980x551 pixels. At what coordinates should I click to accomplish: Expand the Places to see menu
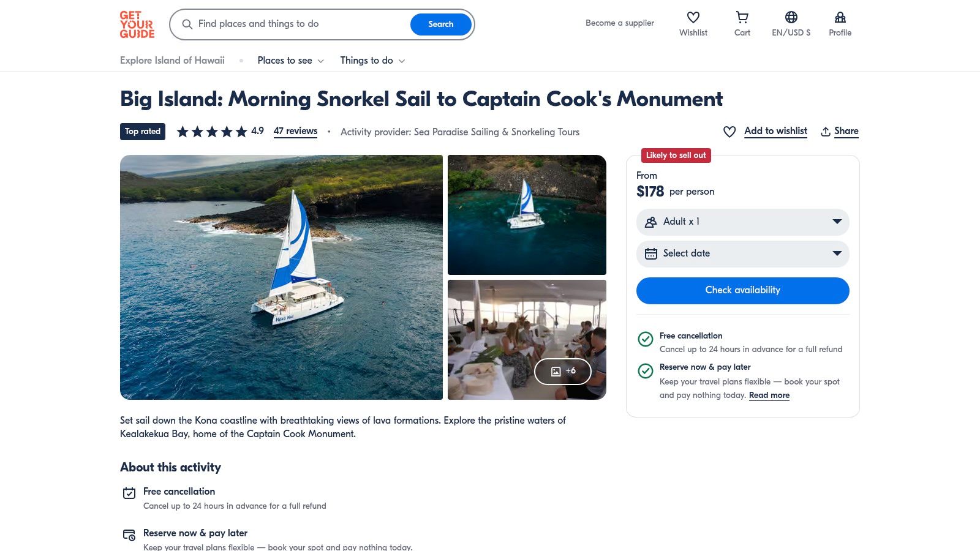[290, 61]
